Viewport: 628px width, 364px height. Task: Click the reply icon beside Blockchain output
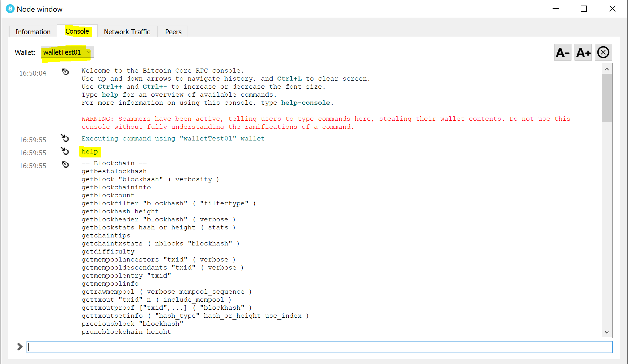pyautogui.click(x=65, y=165)
